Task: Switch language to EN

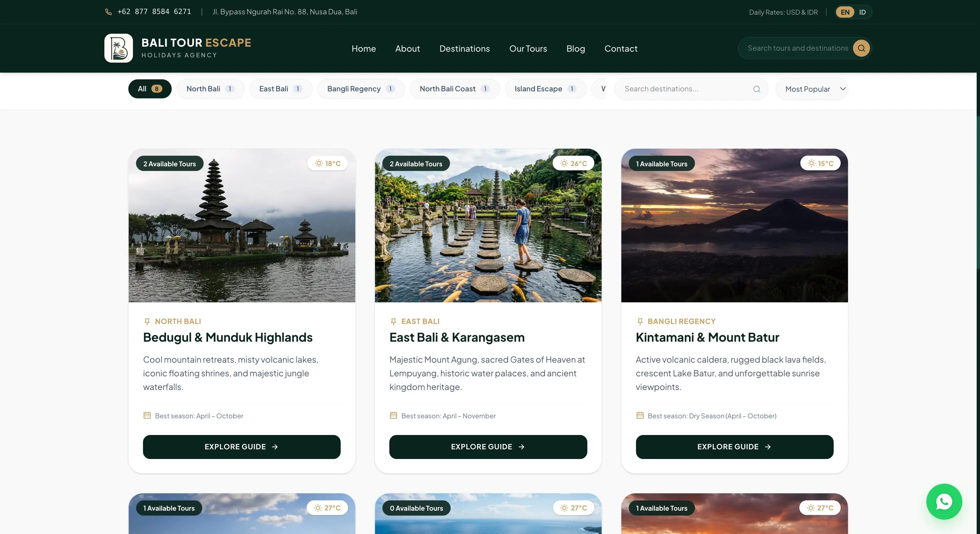Action: (x=845, y=12)
